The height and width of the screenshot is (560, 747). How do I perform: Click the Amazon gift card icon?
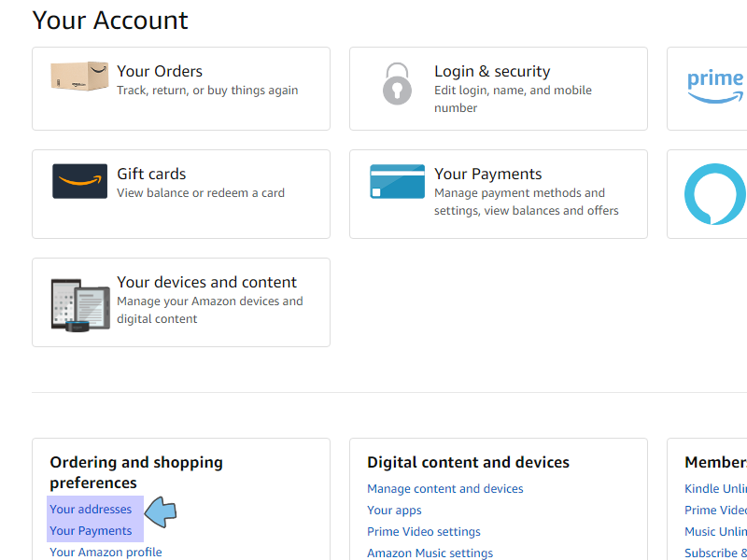point(79,181)
